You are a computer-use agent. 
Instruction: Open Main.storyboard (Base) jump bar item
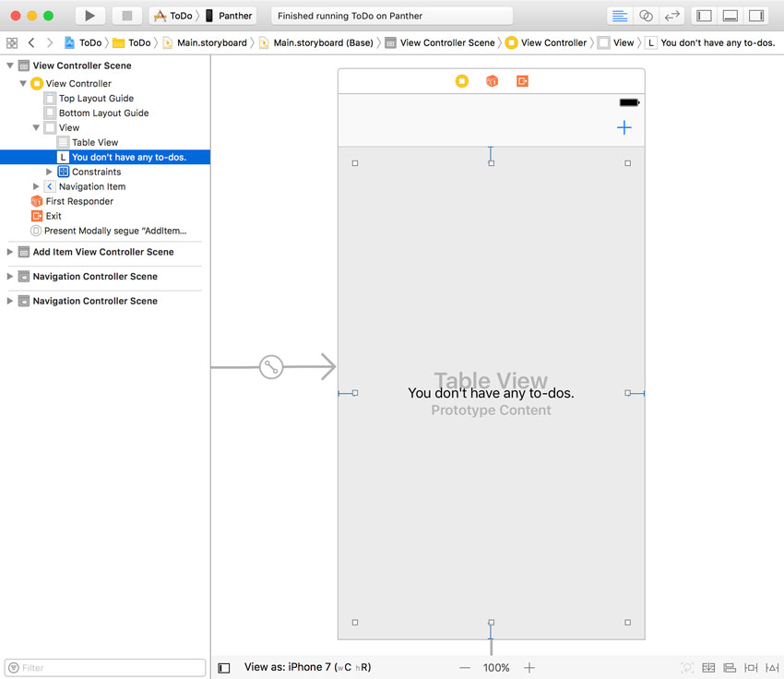316,43
